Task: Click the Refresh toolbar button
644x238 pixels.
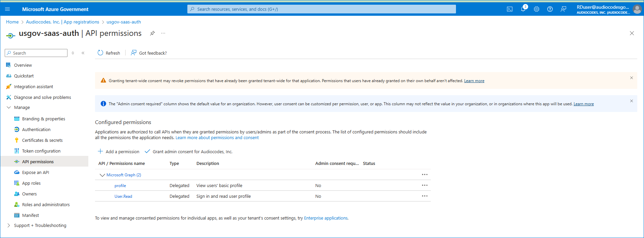Action: point(108,53)
